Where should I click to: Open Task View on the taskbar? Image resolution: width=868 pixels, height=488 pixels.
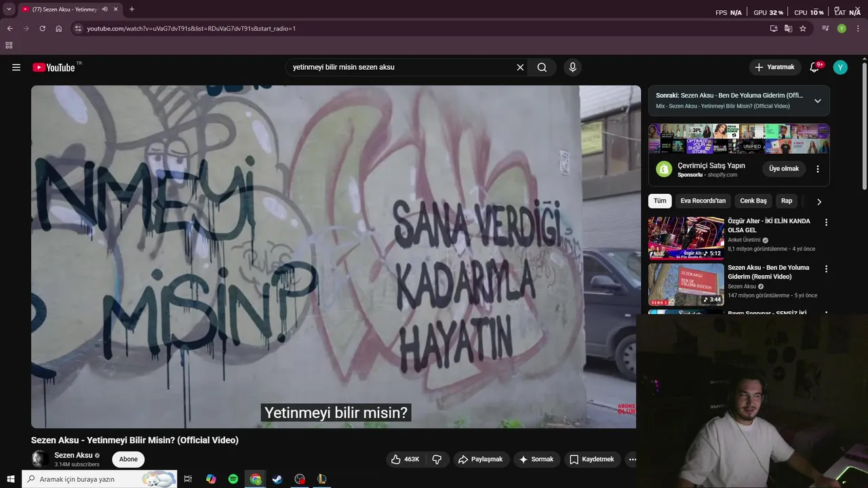[x=188, y=479]
